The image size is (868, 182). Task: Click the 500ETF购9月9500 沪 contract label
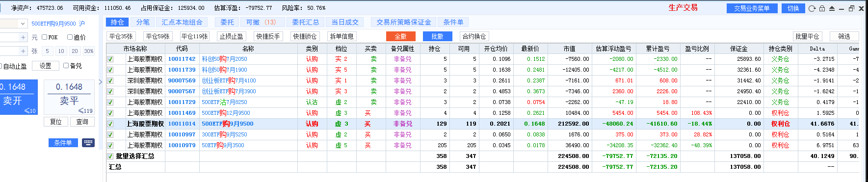(58, 24)
